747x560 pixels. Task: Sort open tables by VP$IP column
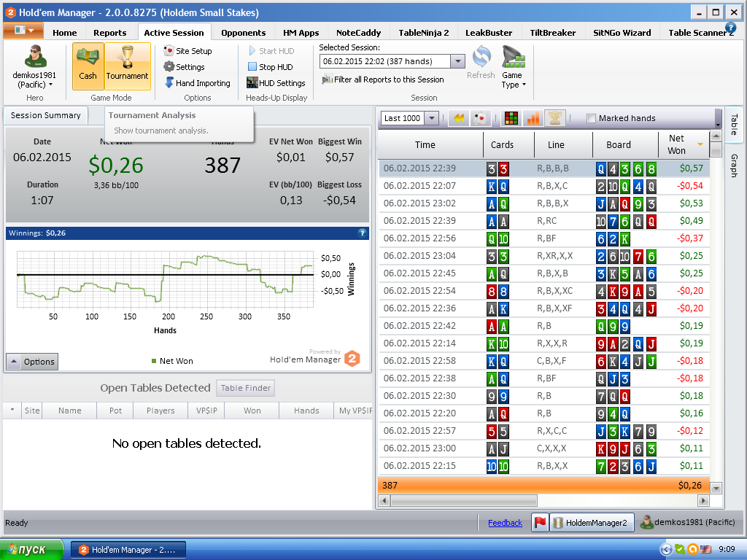click(x=206, y=411)
